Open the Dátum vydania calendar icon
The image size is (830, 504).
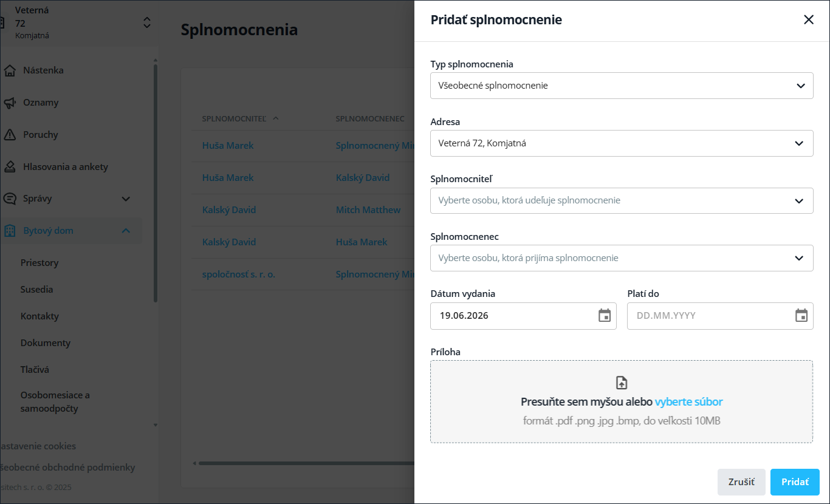pos(605,316)
